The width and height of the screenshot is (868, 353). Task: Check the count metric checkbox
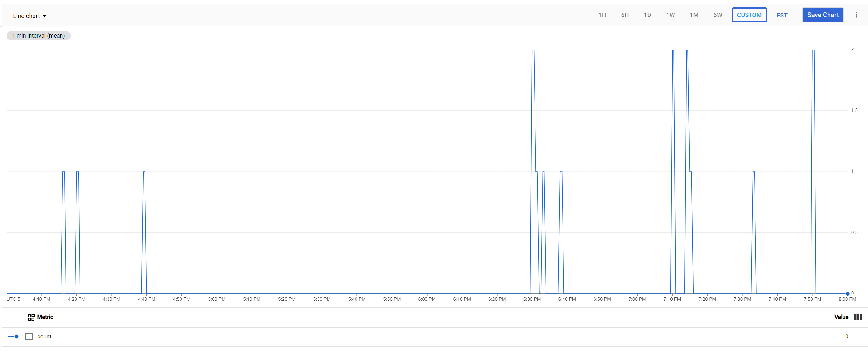(29, 336)
